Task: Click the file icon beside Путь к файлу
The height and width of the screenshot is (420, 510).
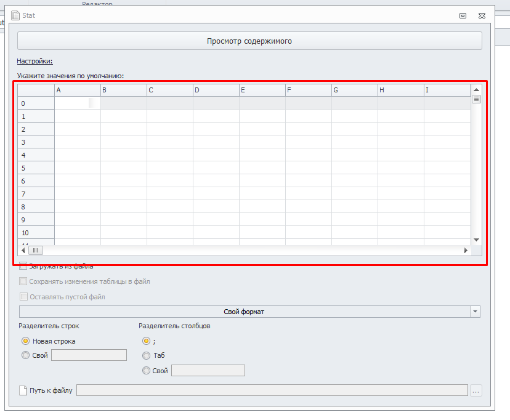Action: tap(23, 390)
